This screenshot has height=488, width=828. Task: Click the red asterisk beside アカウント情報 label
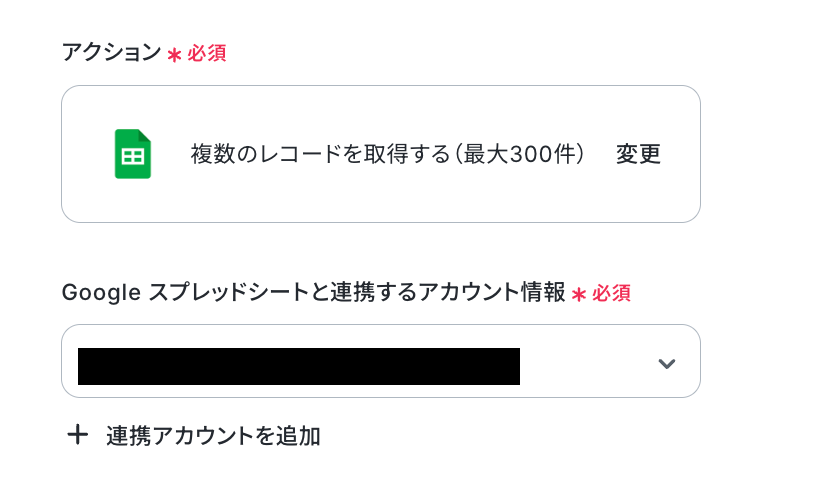pos(578,294)
